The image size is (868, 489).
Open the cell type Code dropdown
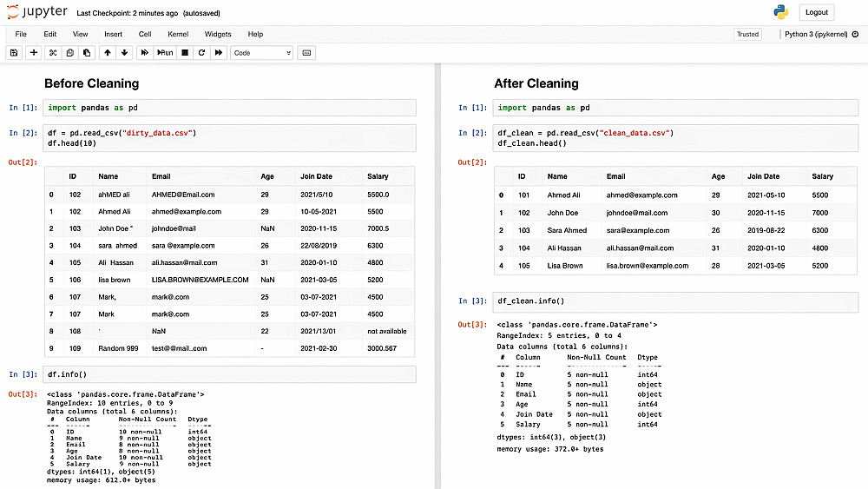pyautogui.click(x=261, y=53)
